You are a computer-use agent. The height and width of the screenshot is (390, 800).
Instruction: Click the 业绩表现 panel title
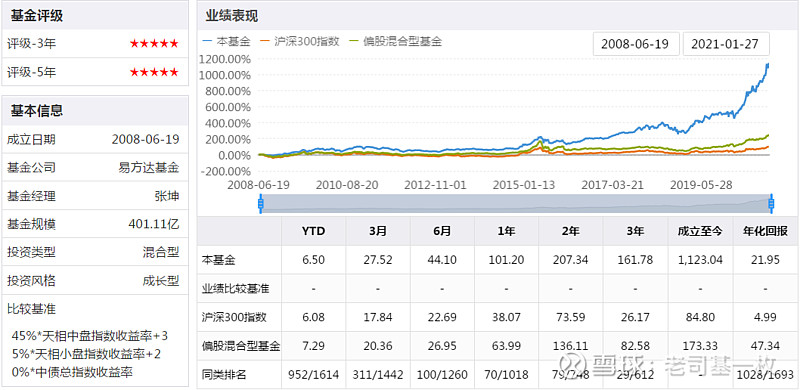pyautogui.click(x=232, y=16)
